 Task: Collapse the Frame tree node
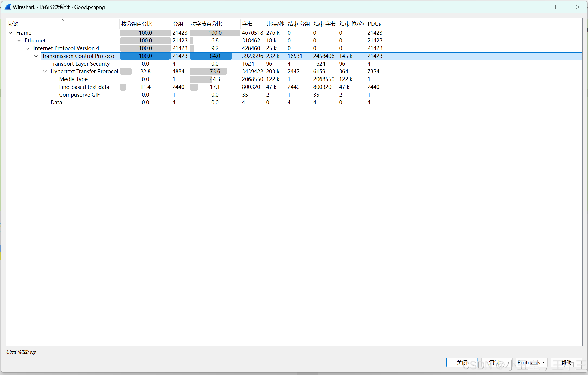(11, 33)
